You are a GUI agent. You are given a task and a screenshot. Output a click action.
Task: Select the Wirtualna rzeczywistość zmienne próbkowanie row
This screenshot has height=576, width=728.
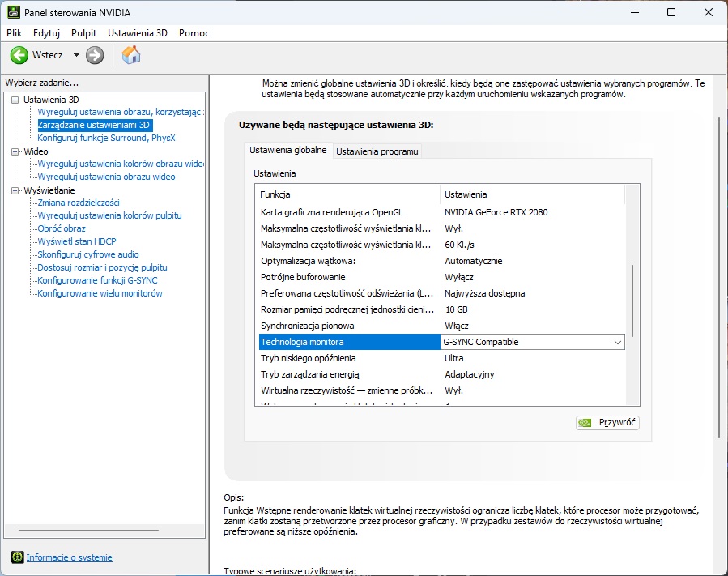442,390
